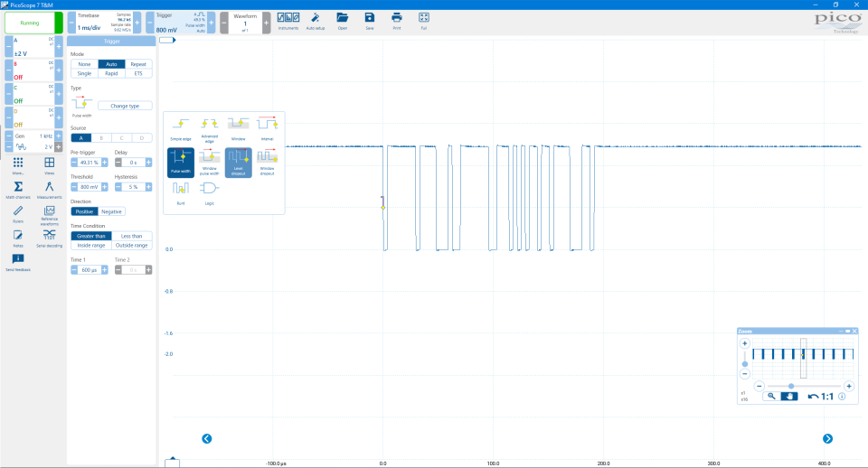Select the Less than time condition
The width and height of the screenshot is (868, 468).
click(x=131, y=236)
